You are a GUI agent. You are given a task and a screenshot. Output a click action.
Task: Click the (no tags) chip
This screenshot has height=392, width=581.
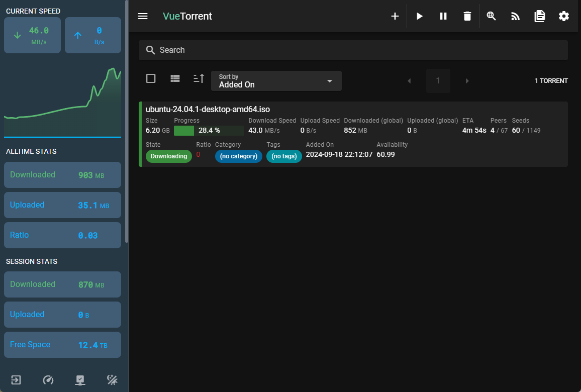[x=284, y=156]
